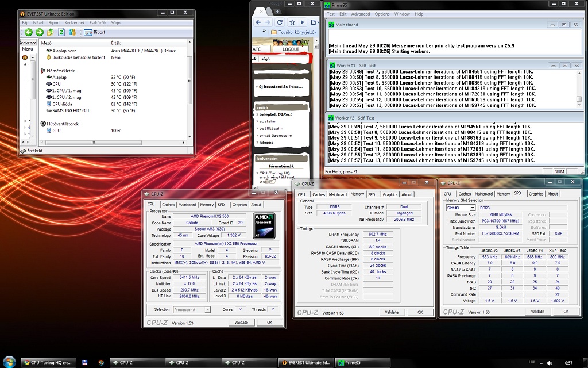Open the Riport button in EVEREST toolbar
Viewport: 588px width, 368px height.
coord(95,32)
